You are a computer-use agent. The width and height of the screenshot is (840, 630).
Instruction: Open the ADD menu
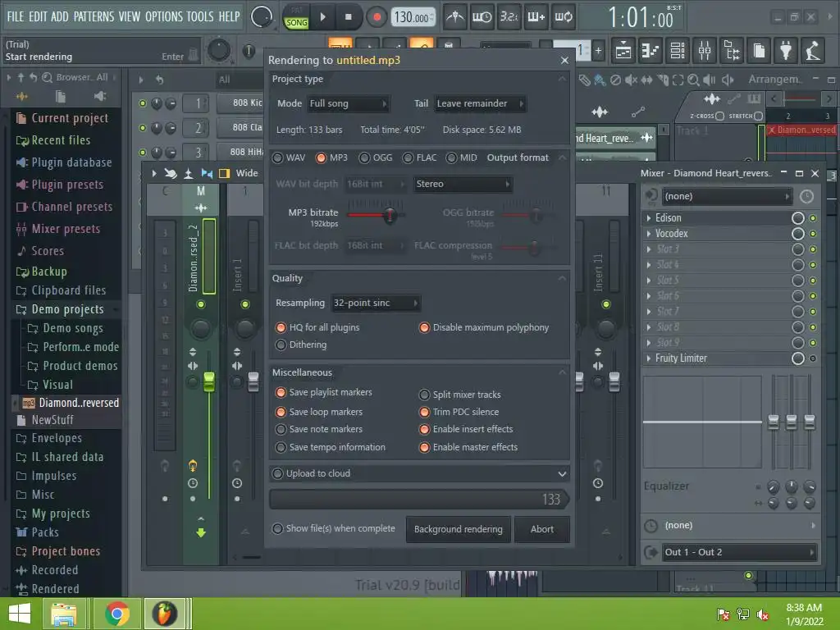tap(59, 16)
